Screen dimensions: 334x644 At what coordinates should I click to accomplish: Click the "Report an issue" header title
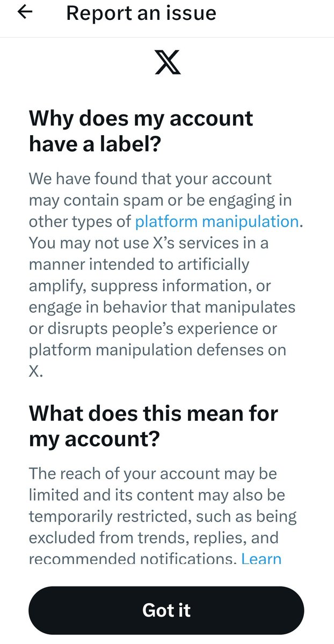tap(141, 13)
